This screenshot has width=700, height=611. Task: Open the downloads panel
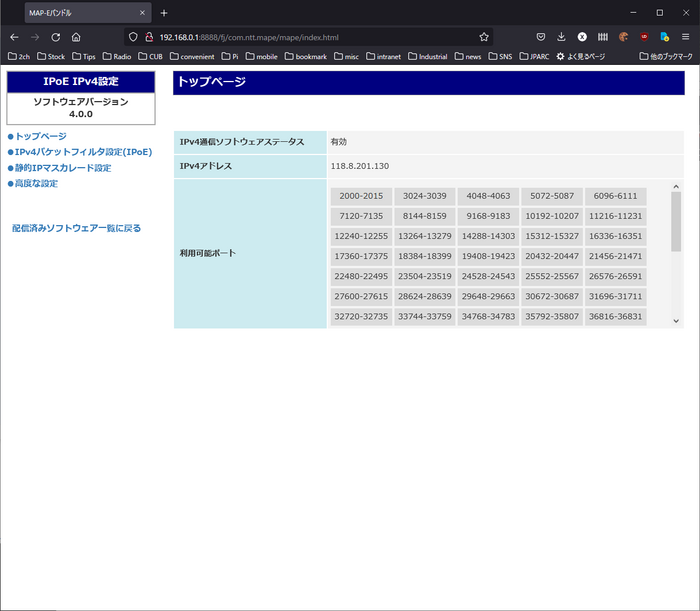point(561,37)
